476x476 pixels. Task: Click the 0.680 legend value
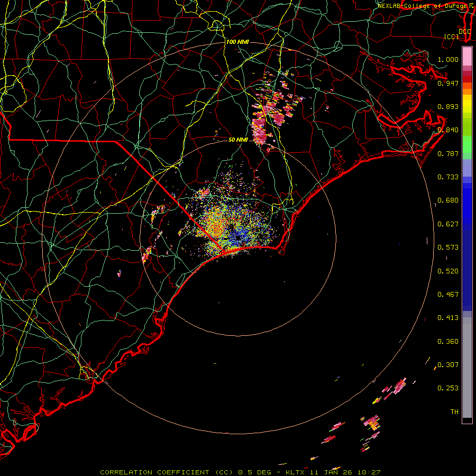[448, 200]
